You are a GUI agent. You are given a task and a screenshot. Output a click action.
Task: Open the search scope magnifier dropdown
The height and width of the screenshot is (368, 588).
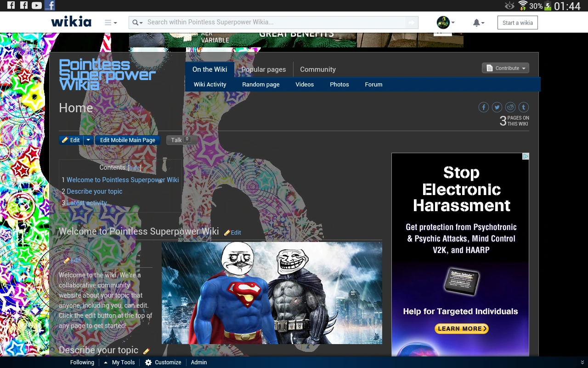coord(137,22)
